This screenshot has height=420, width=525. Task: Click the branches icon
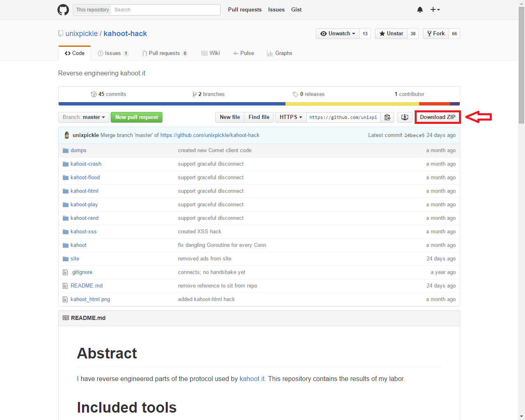tap(194, 94)
